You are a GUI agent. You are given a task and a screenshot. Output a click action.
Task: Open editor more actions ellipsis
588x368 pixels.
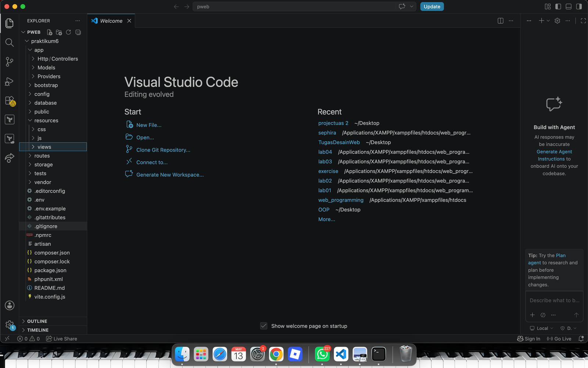click(x=511, y=21)
